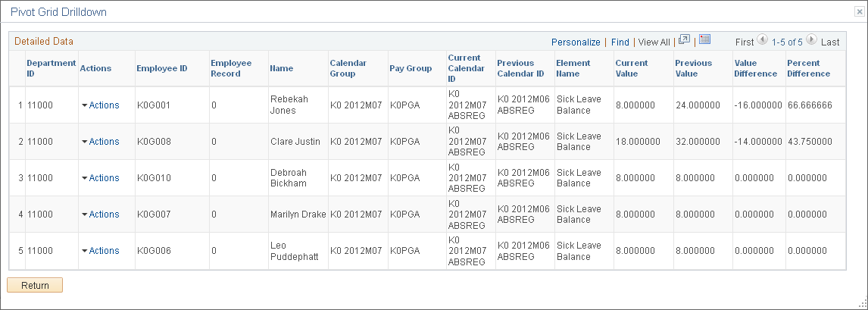Download grid to spreadsheet icon

pyautogui.click(x=704, y=40)
